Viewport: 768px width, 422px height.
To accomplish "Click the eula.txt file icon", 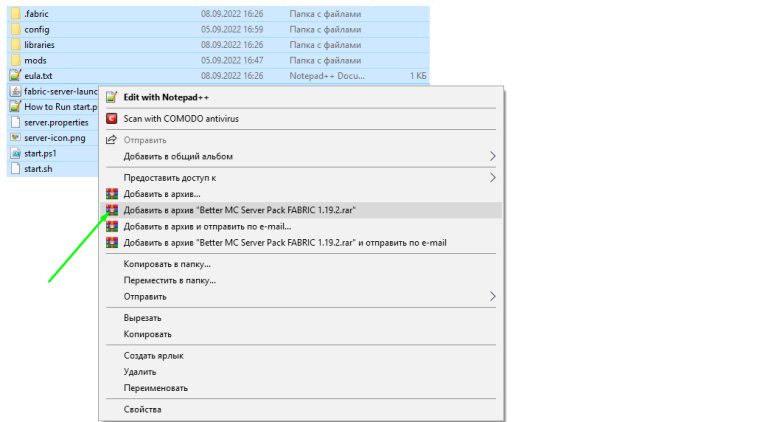I will click(x=15, y=75).
